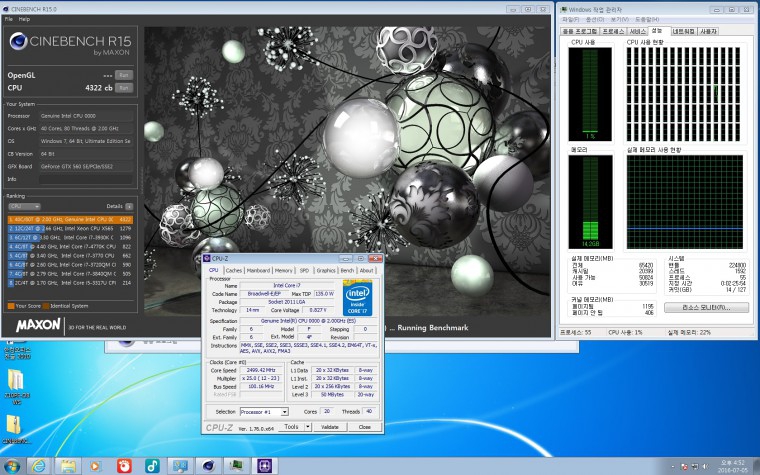Select the Core i7-3840QM ranking row
Image resolution: width=760 pixels, height=475 pixels.
[70, 274]
